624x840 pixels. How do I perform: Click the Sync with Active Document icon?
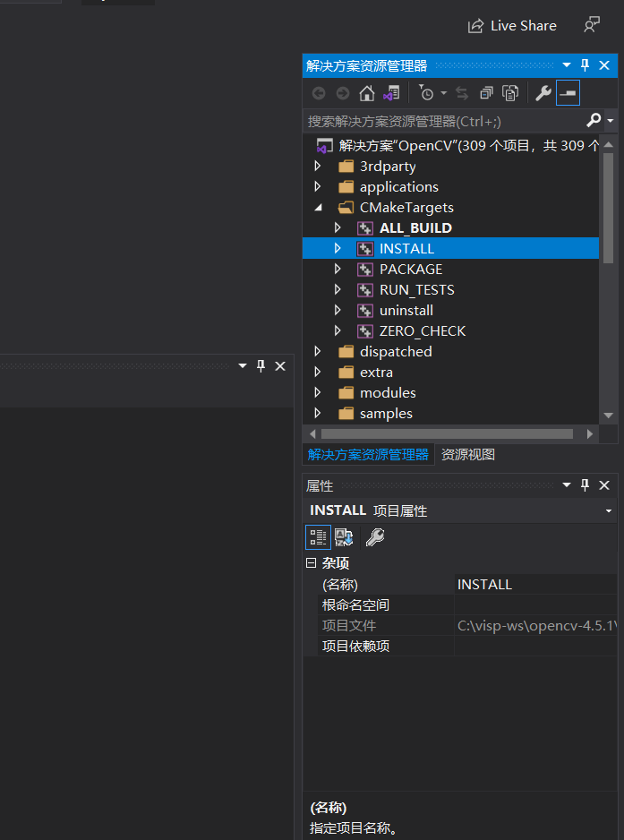462,94
